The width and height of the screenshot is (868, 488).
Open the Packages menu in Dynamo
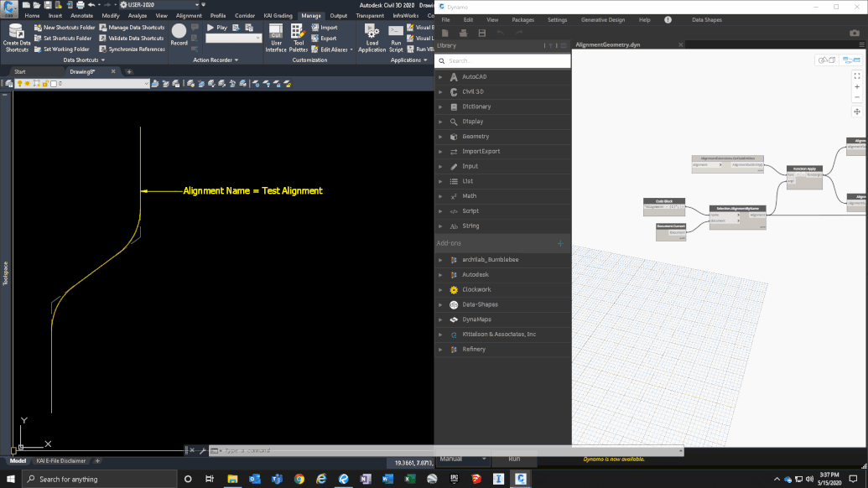click(x=522, y=19)
